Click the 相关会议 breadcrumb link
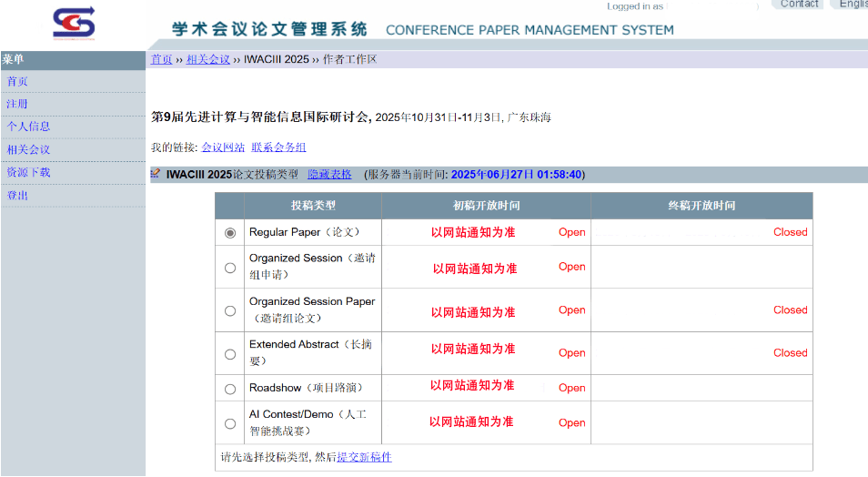 coord(208,60)
